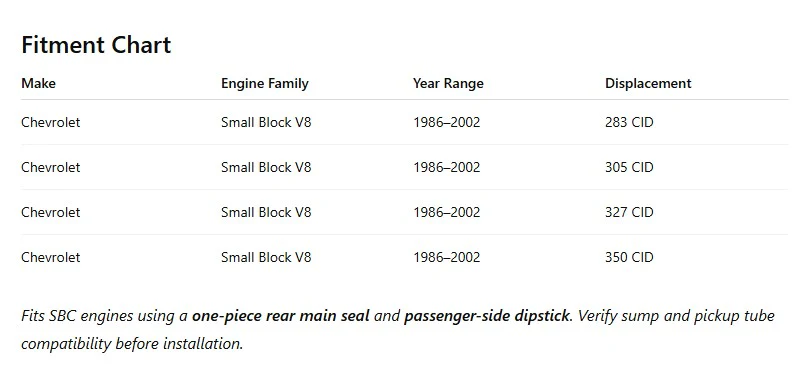Click Chevrolet in the 283 CID row
The height and width of the screenshot is (374, 792).
click(x=51, y=122)
